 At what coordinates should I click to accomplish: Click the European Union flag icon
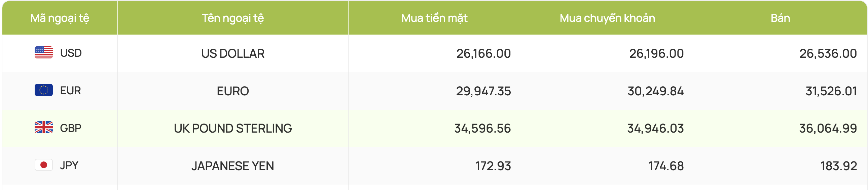tap(44, 90)
